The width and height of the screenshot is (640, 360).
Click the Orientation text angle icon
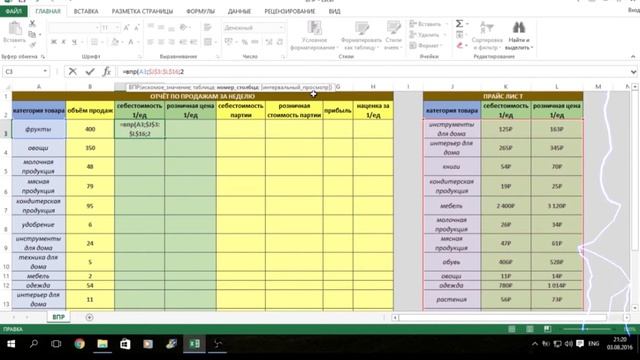(183, 28)
